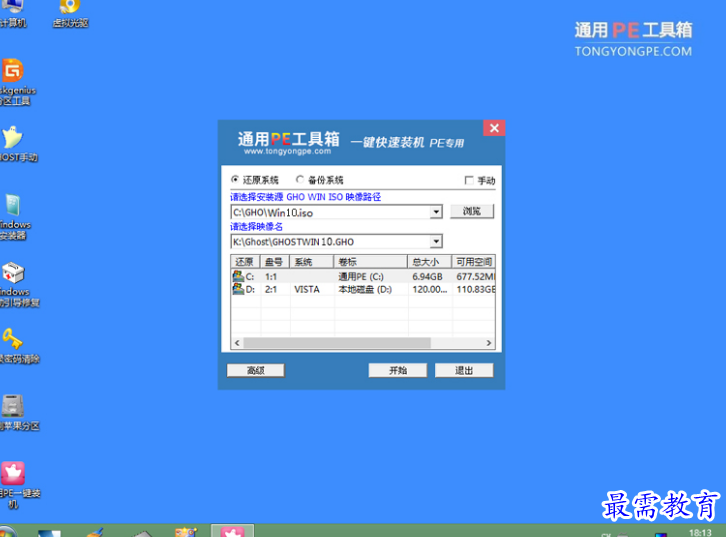The height and width of the screenshot is (537, 726).
Task: Click the VISTA system cell
Action: tap(307, 289)
